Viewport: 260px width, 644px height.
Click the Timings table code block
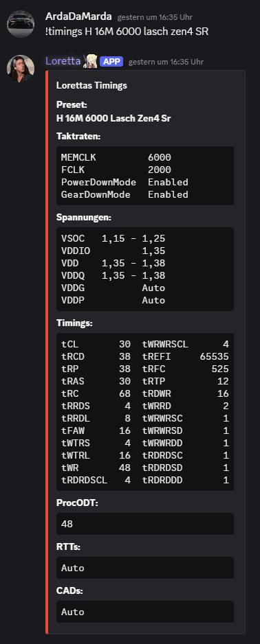(x=145, y=412)
